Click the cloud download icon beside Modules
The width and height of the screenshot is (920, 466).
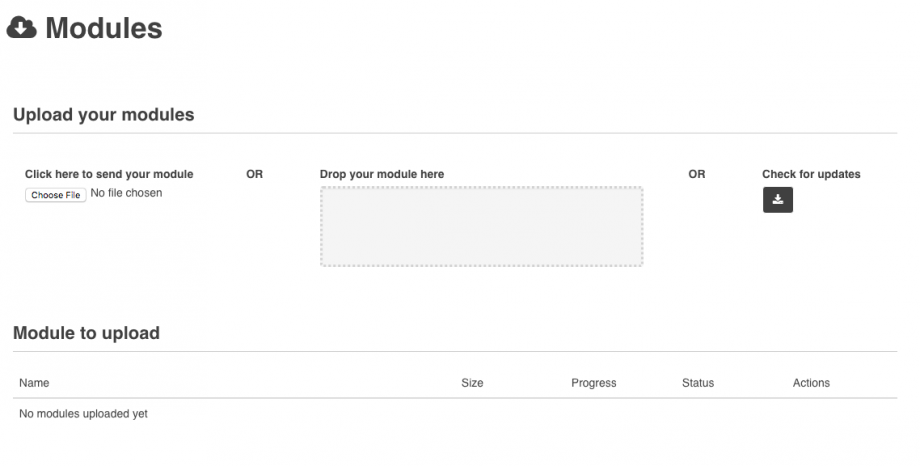[x=22, y=28]
